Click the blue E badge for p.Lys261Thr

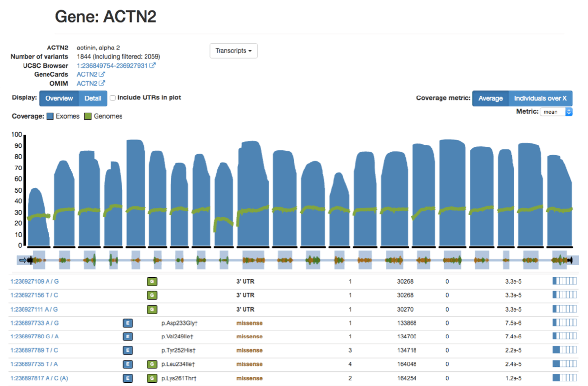127,378
